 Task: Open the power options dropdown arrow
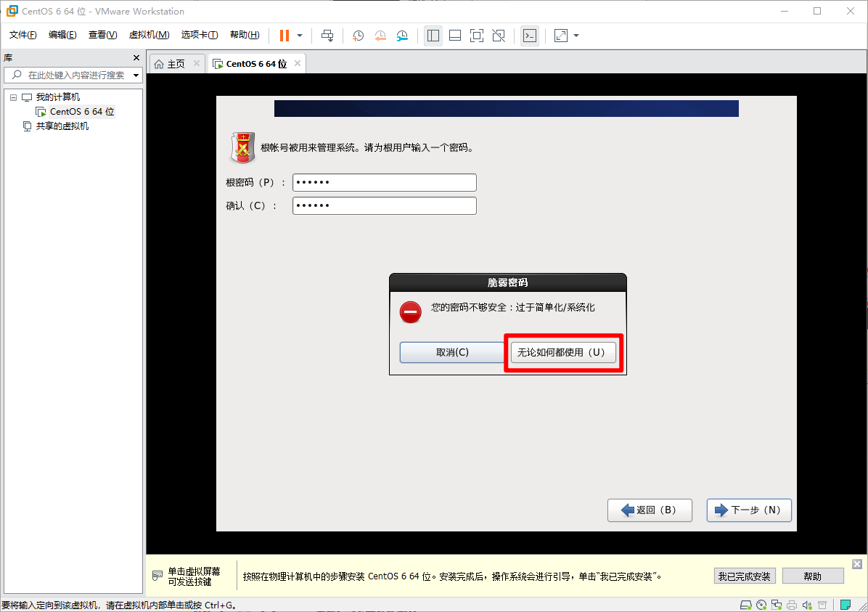(x=300, y=36)
